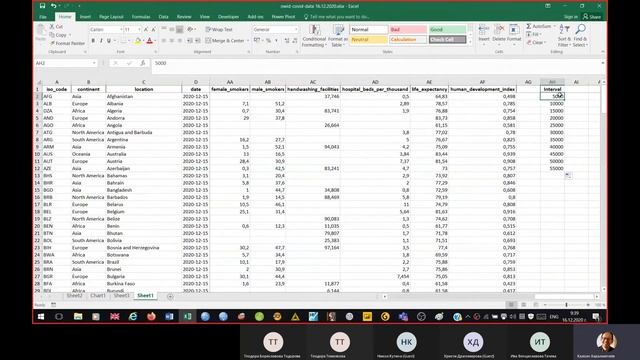Toggle Underline formatting
The width and height of the screenshot is (640, 360).
pos(109,40)
